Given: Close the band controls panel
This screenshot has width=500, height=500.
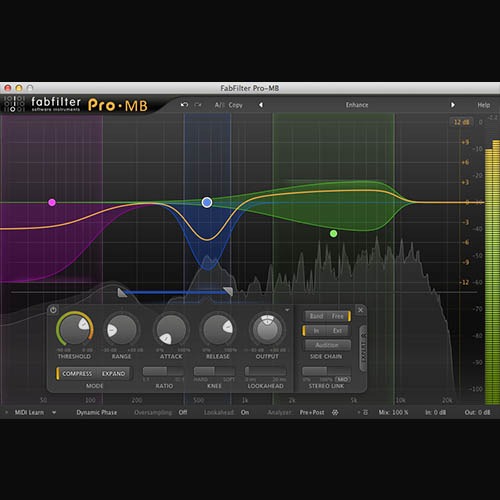Looking at the screenshot, I should (x=360, y=310).
